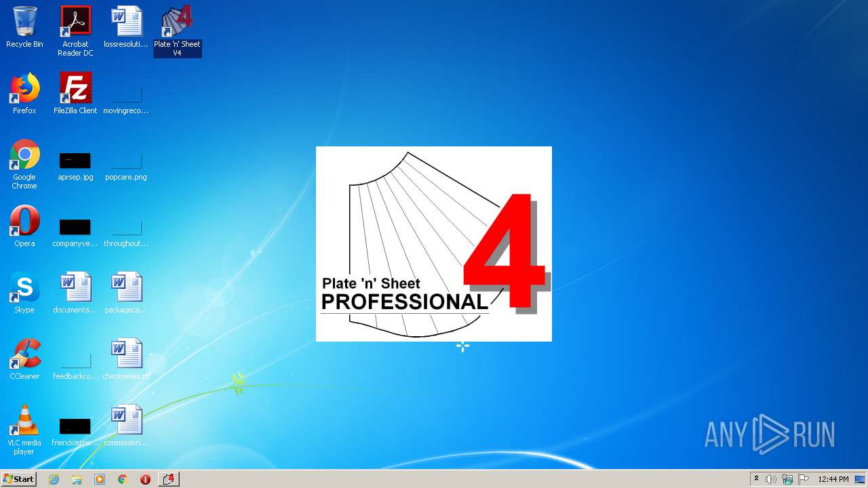Open Opera from the taskbar
This screenshot has height=488, width=868.
click(145, 479)
